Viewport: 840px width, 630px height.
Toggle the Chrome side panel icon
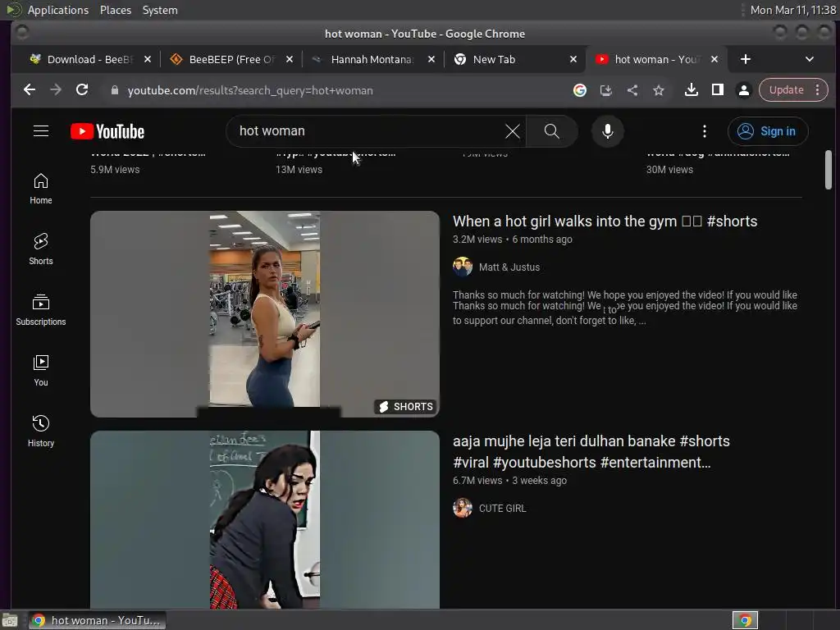717,90
